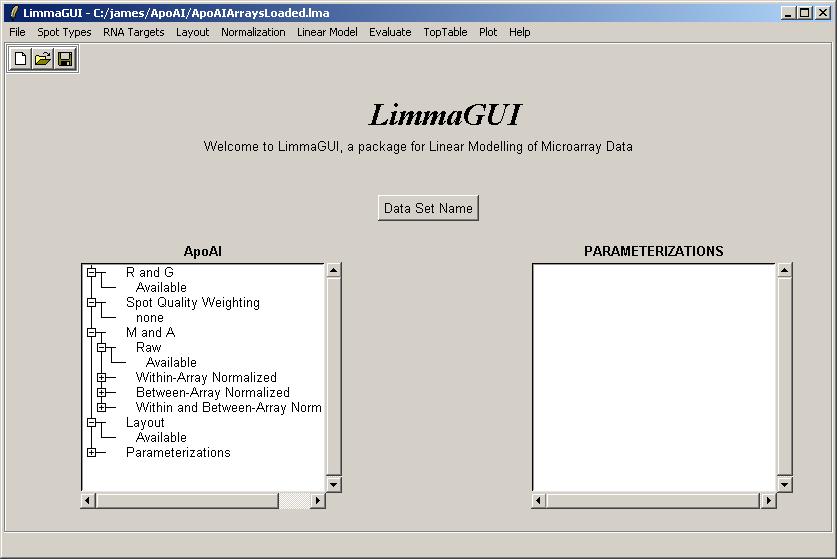Open the TopTable menu

point(445,32)
